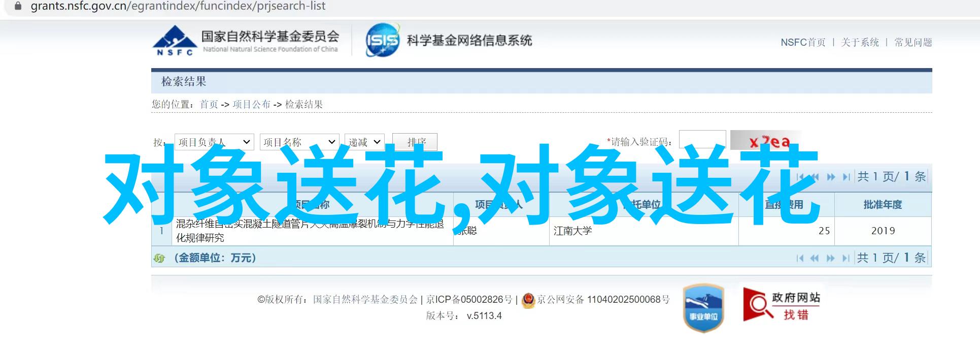Open the NSFC首页 link

tap(803, 43)
